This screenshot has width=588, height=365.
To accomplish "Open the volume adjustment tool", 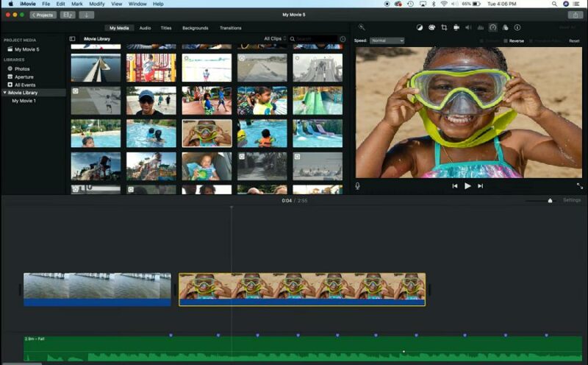I will coord(468,27).
